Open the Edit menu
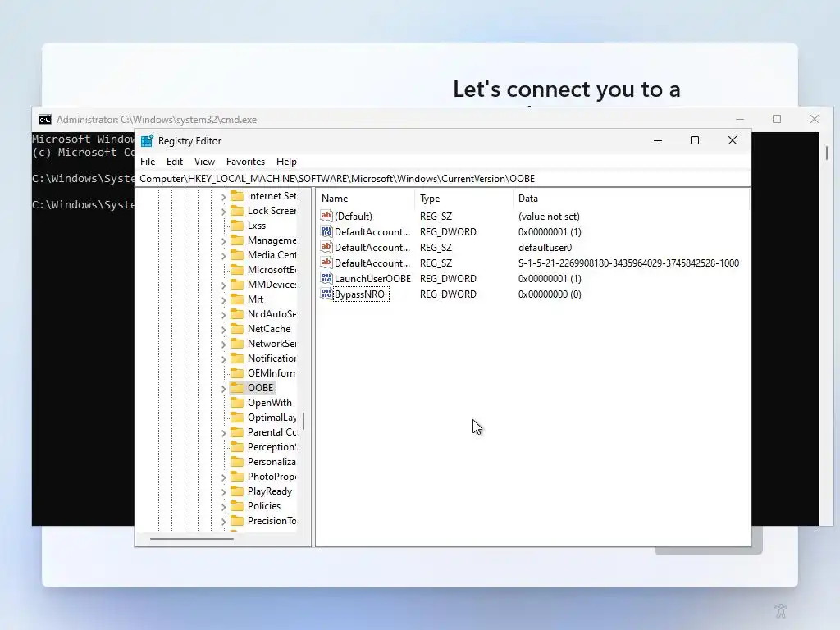 pyautogui.click(x=175, y=162)
